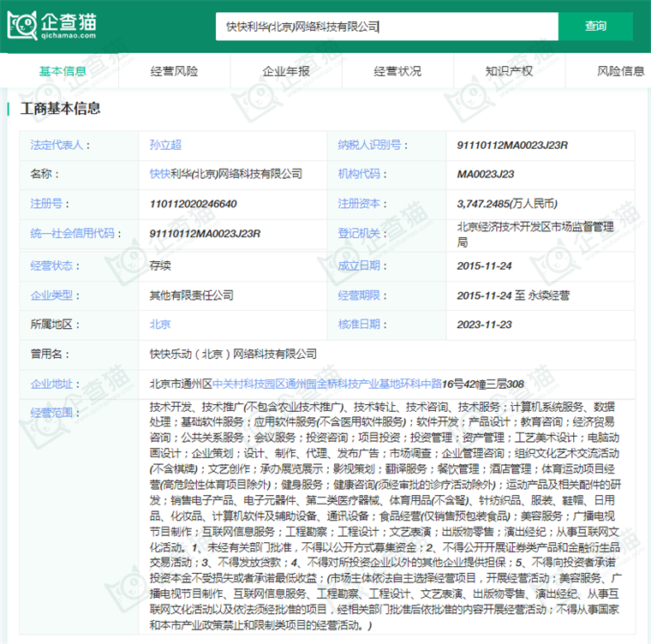
Task: Open the 知识产权 tab
Action: tap(510, 71)
